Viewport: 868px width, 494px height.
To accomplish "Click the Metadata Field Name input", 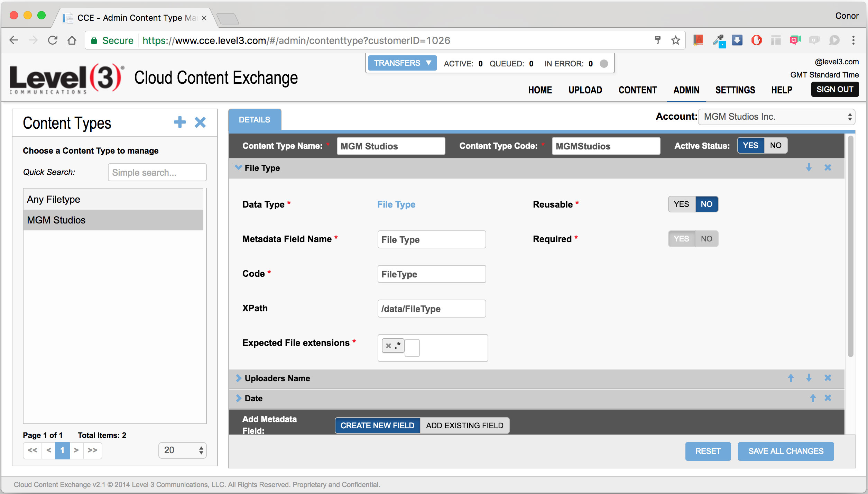I will coord(432,239).
